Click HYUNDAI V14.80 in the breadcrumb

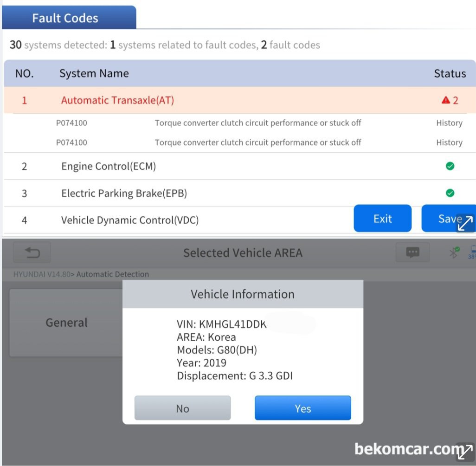[41, 274]
